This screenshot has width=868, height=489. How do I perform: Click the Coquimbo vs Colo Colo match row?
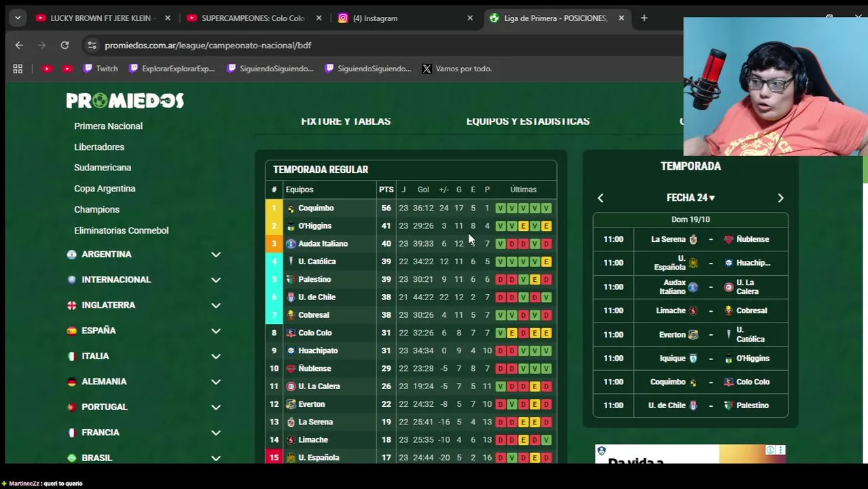[690, 382]
